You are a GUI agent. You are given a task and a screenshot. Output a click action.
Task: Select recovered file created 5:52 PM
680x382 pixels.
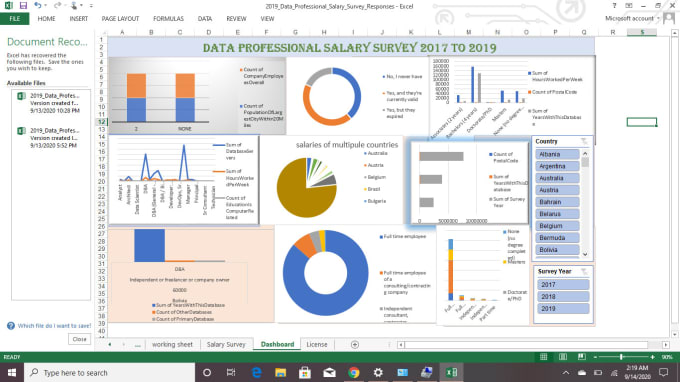(x=51, y=138)
